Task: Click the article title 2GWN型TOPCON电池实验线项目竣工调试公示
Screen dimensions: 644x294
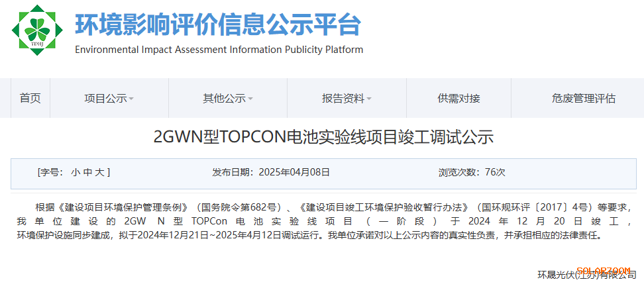Action: [x=323, y=138]
